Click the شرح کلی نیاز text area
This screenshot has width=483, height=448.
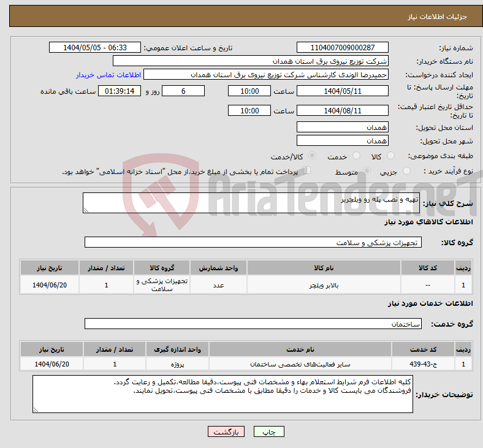click(251, 203)
